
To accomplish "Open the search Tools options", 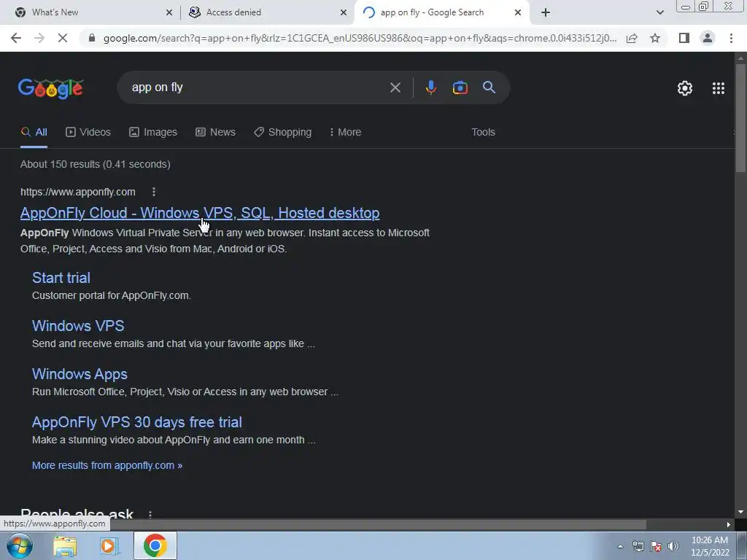I will [483, 133].
